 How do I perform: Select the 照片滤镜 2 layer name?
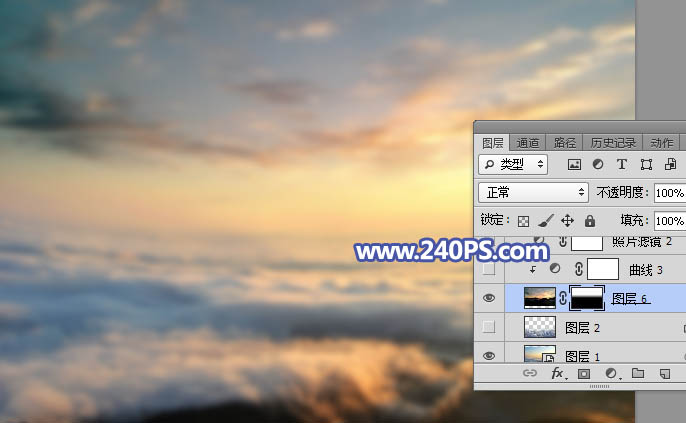(641, 241)
